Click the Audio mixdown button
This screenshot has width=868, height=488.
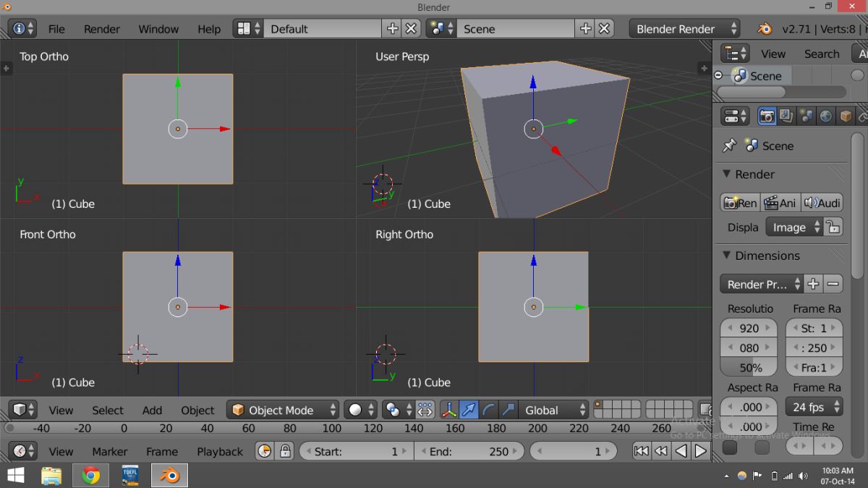click(x=821, y=203)
